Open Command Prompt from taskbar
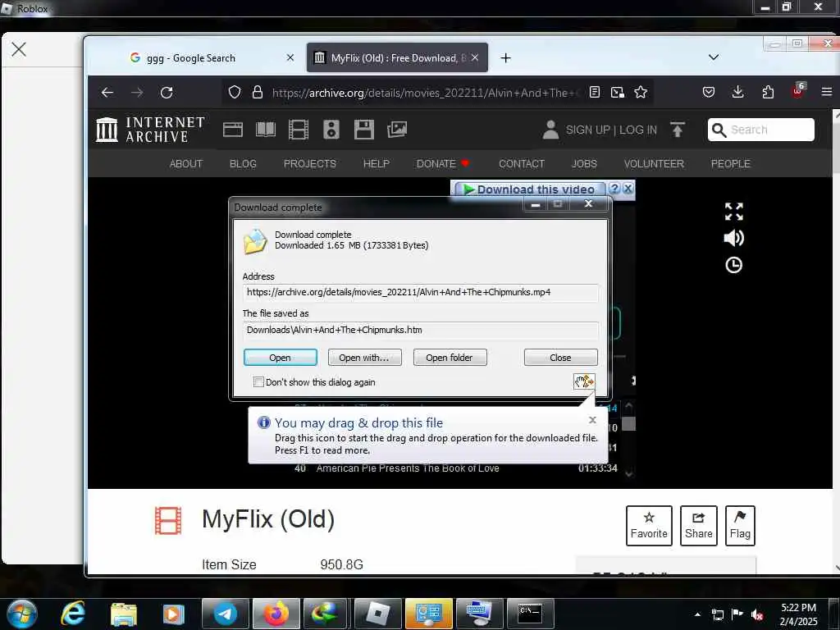The height and width of the screenshot is (630, 840). click(531, 614)
